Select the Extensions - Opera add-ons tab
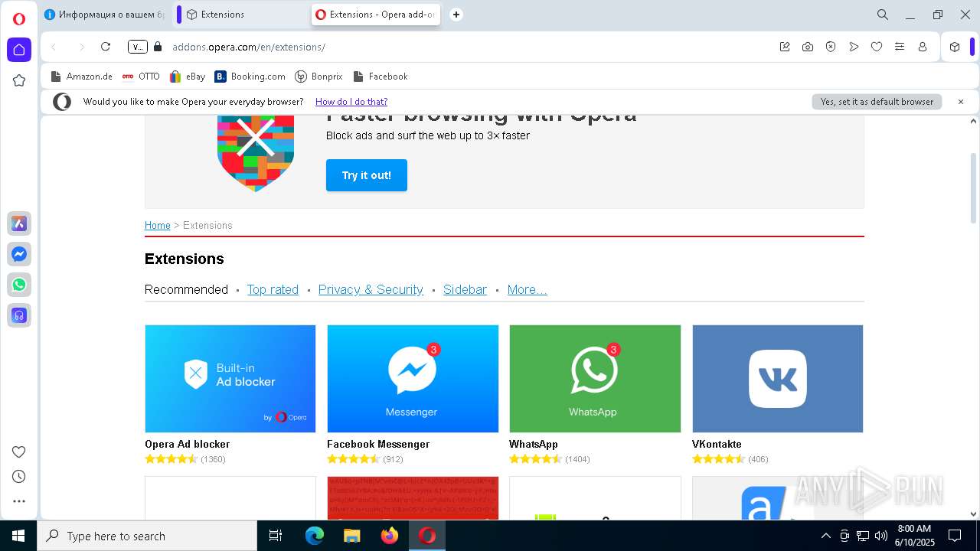980x551 pixels. 376,15
